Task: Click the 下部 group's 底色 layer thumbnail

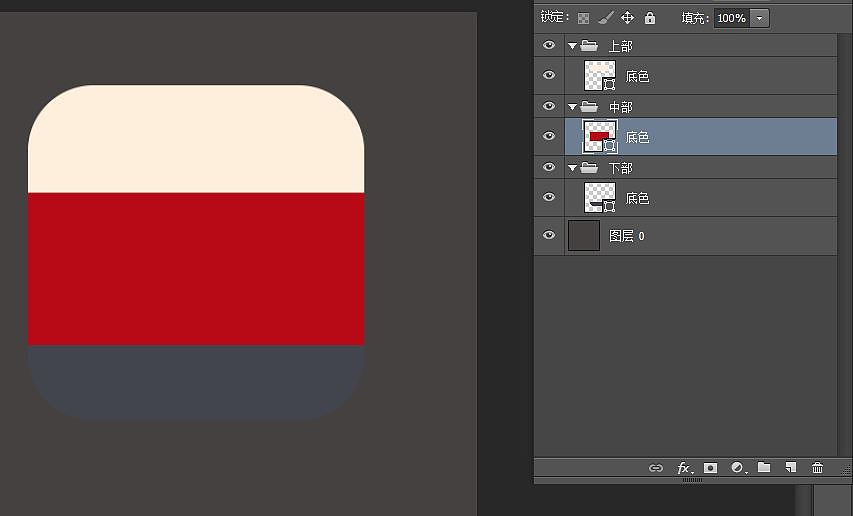Action: tap(600, 197)
